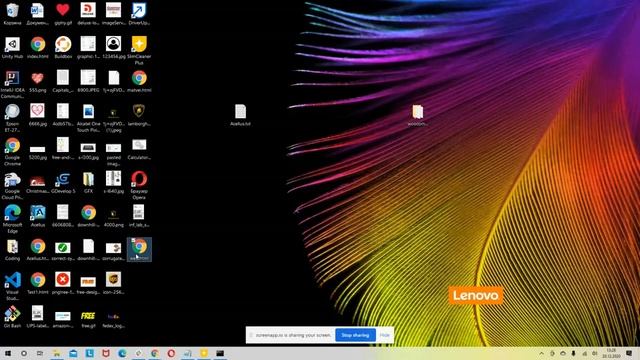Select the yellow FREE free.gif file
The height and width of the screenshot is (360, 640).
pos(88,317)
